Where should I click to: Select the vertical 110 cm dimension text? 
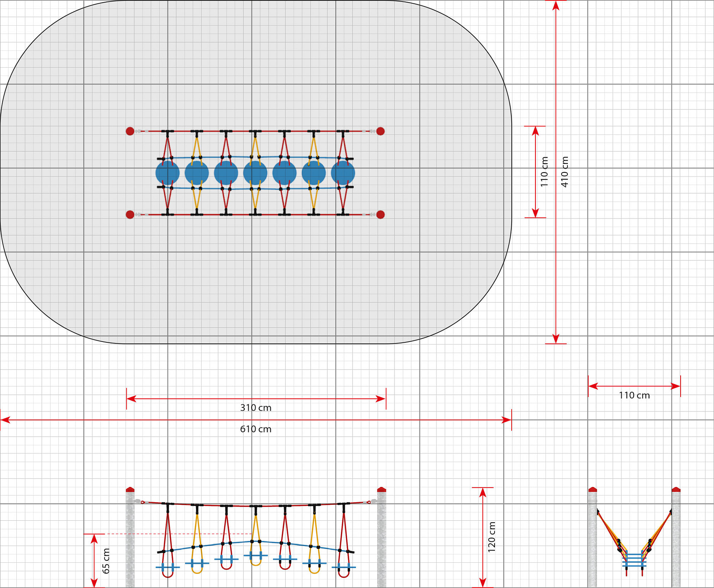[544, 171]
